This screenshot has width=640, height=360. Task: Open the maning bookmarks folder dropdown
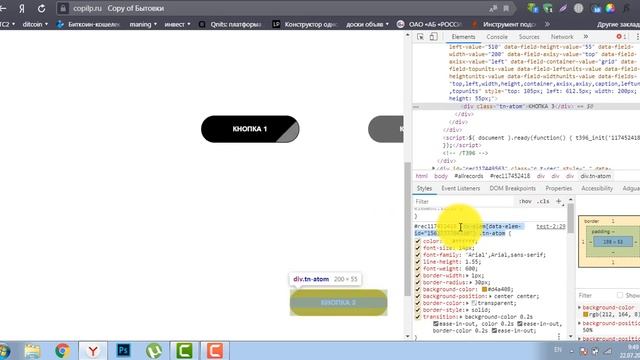pyautogui.click(x=143, y=24)
